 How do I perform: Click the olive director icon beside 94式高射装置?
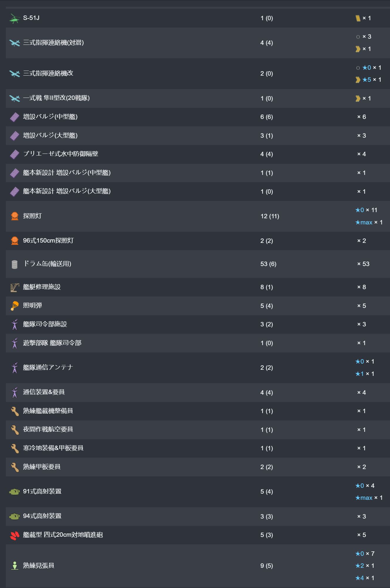(14, 516)
